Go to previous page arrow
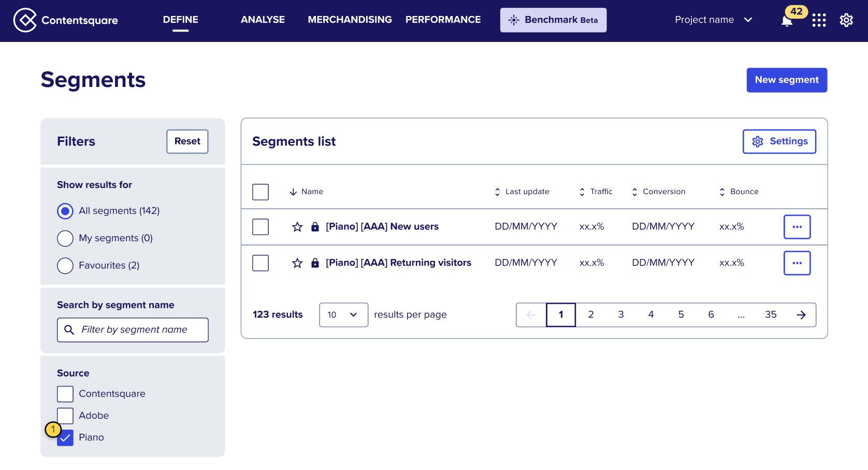 coord(531,315)
